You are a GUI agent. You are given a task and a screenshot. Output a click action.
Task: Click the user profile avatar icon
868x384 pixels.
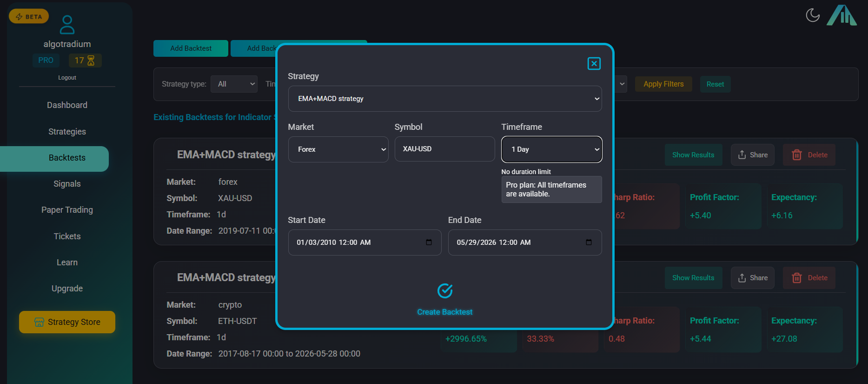coord(67,25)
